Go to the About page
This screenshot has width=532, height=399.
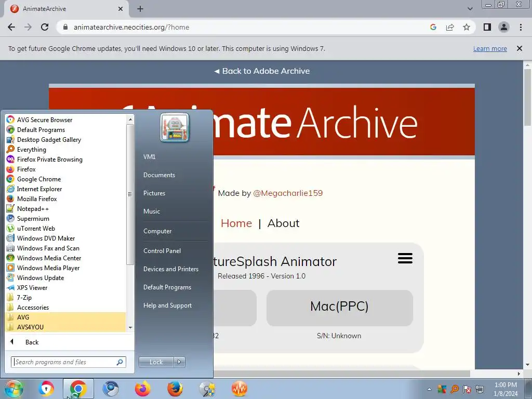coord(283,223)
